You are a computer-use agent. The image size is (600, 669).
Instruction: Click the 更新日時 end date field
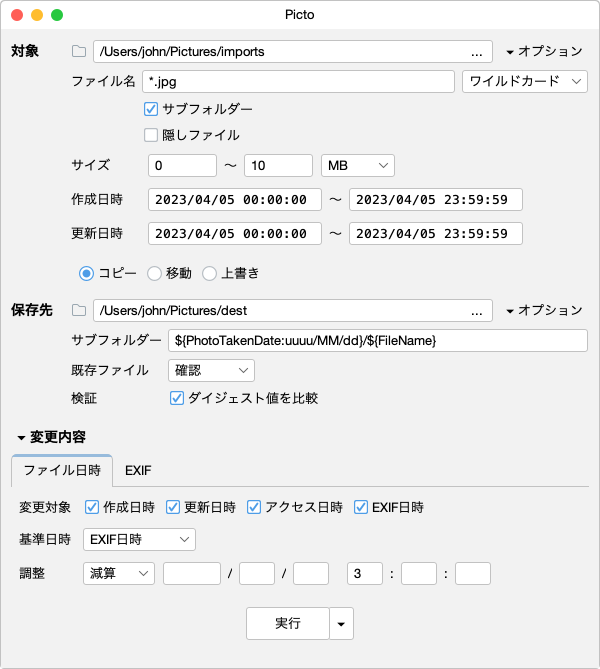pyautogui.click(x=436, y=234)
